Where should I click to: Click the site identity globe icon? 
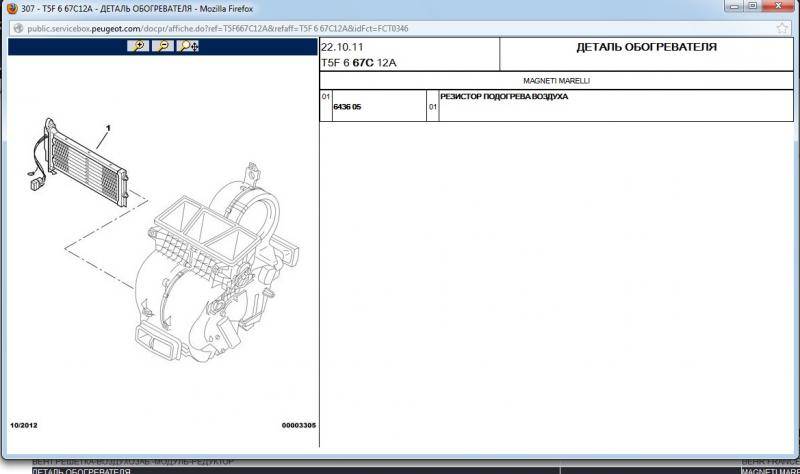[15, 28]
